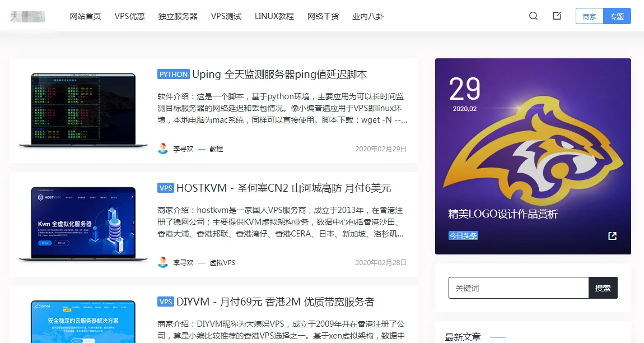Open 网络干货 menu item

coord(323,16)
